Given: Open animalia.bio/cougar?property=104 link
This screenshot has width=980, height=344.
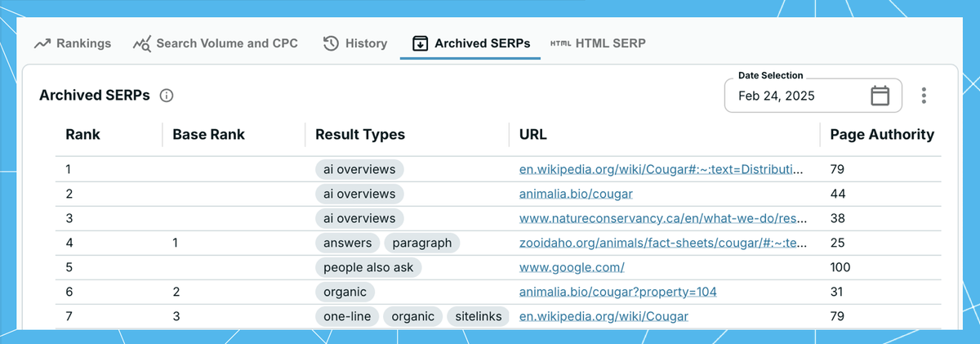Looking at the screenshot, I should point(618,292).
